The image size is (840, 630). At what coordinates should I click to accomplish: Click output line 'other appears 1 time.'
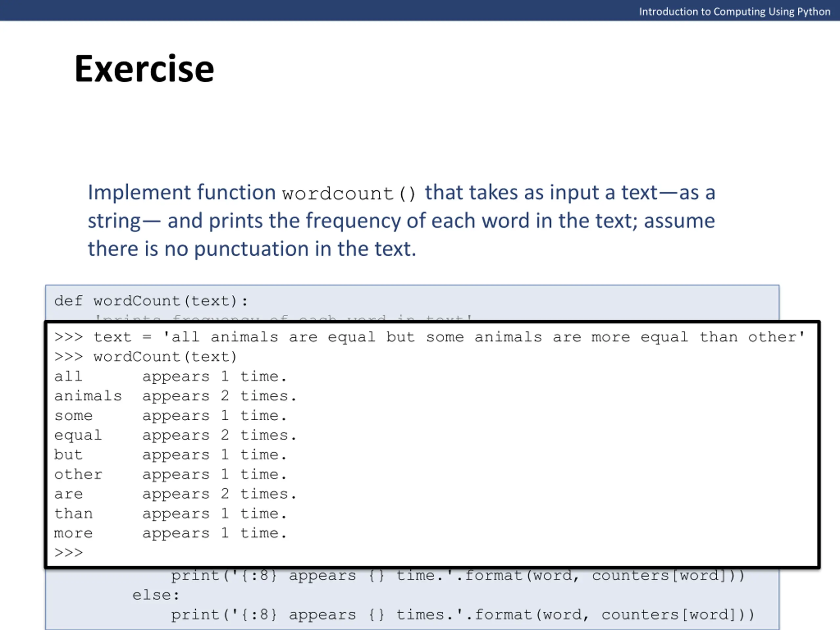(170, 474)
